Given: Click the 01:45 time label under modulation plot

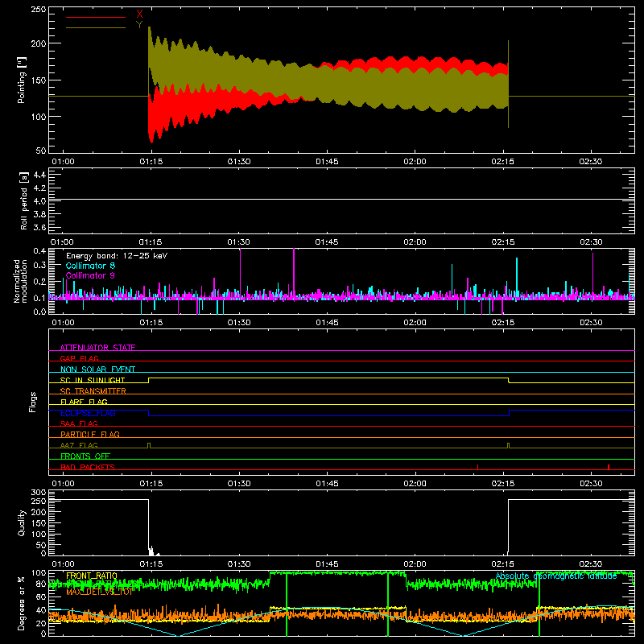Looking at the screenshot, I should (327, 323).
